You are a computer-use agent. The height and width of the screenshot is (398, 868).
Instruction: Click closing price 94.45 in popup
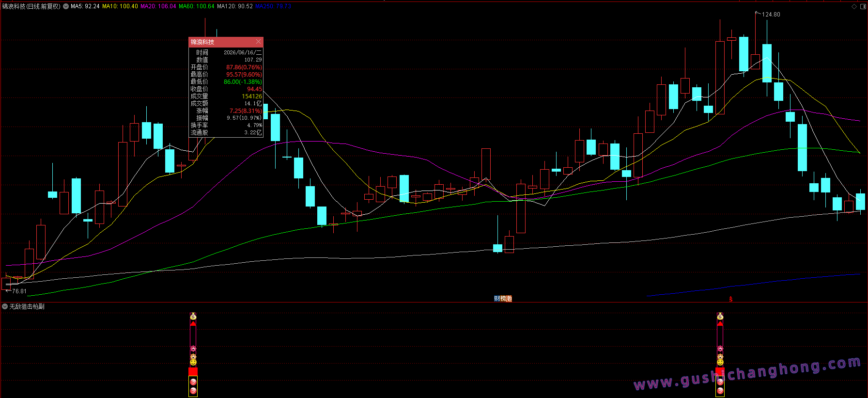coord(254,89)
